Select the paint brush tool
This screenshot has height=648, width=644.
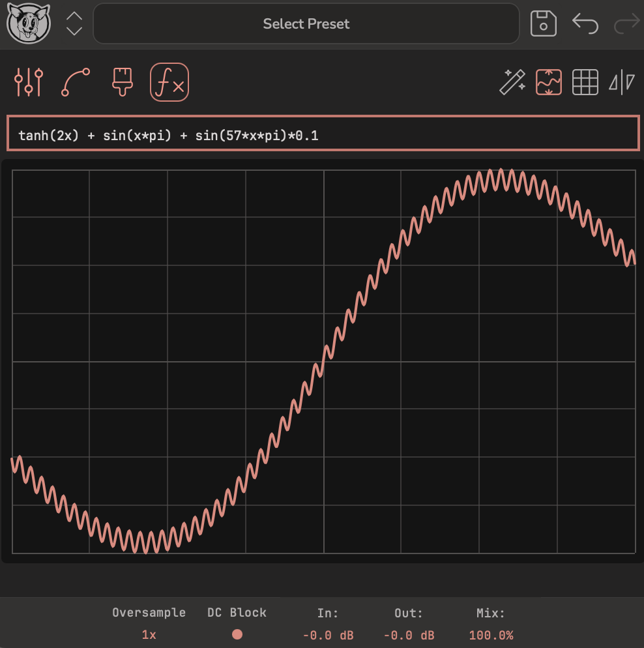(121, 81)
